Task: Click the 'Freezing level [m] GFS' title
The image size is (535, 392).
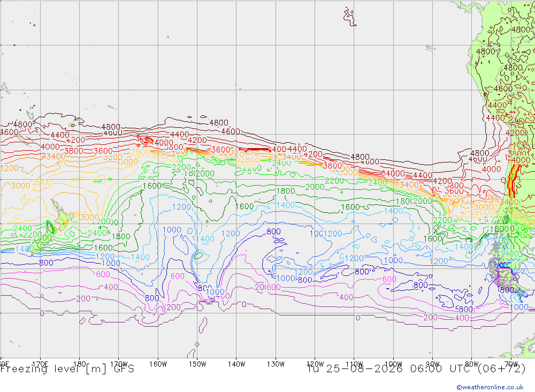Action: (x=67, y=369)
